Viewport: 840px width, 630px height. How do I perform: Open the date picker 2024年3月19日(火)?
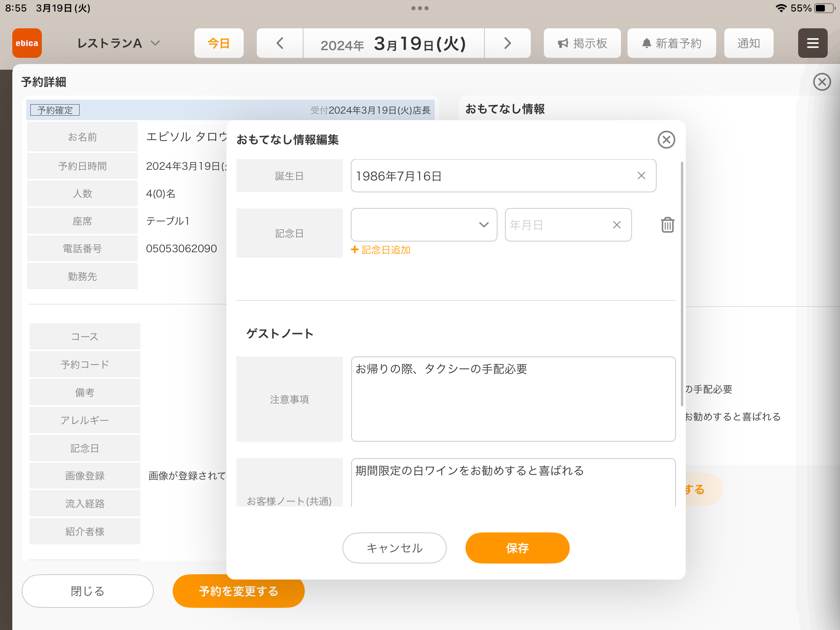click(x=393, y=43)
